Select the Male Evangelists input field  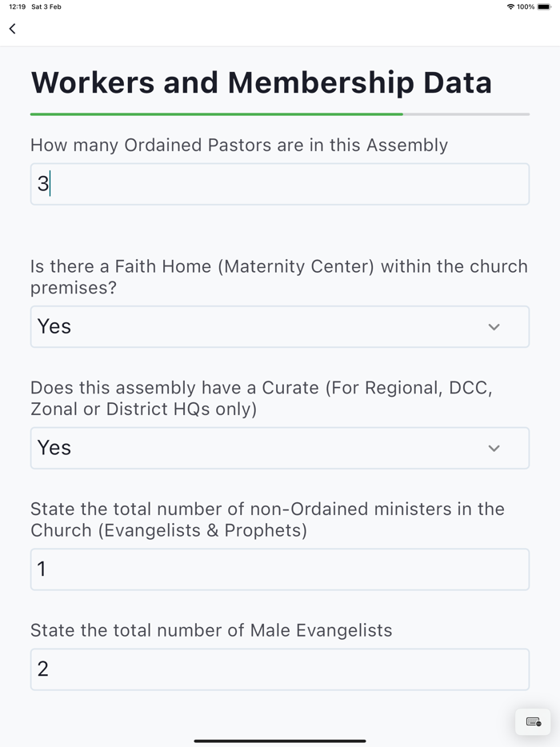pos(280,669)
